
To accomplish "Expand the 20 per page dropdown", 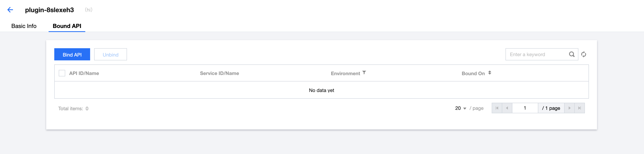I will (461, 108).
